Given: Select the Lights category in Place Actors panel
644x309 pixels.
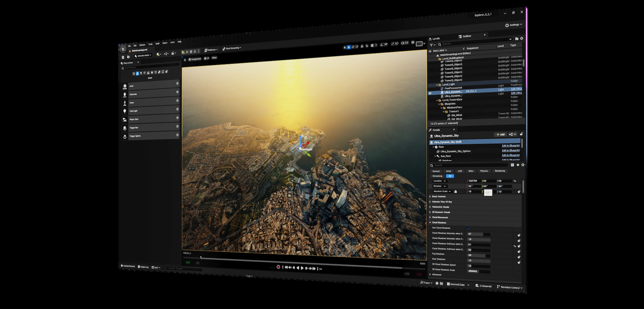Looking at the screenshot, I should click(x=141, y=73).
